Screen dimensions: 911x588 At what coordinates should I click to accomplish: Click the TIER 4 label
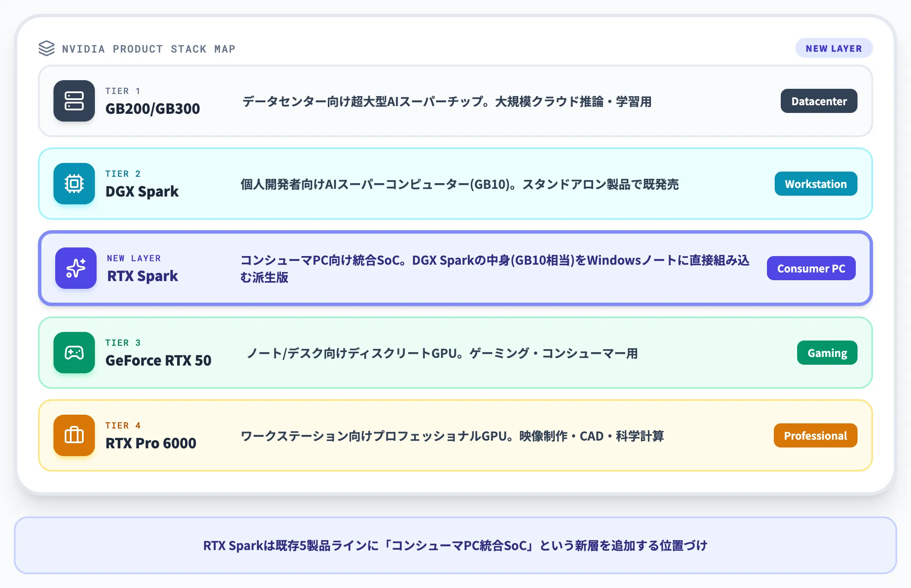tap(123, 425)
